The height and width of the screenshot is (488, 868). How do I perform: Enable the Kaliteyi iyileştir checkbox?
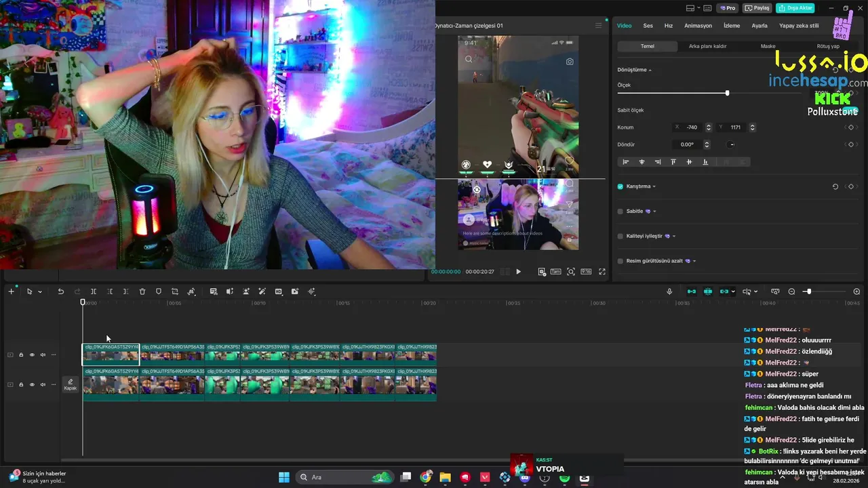620,236
